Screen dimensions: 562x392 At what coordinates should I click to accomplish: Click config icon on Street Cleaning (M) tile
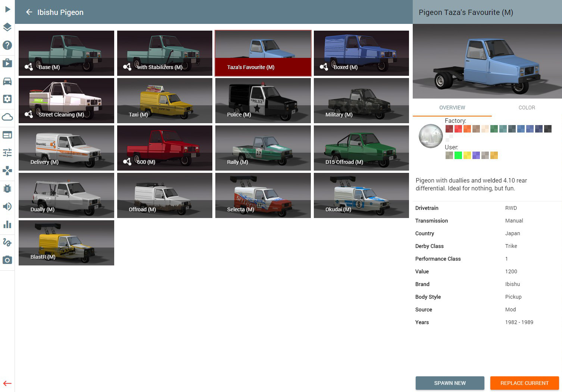tap(29, 114)
